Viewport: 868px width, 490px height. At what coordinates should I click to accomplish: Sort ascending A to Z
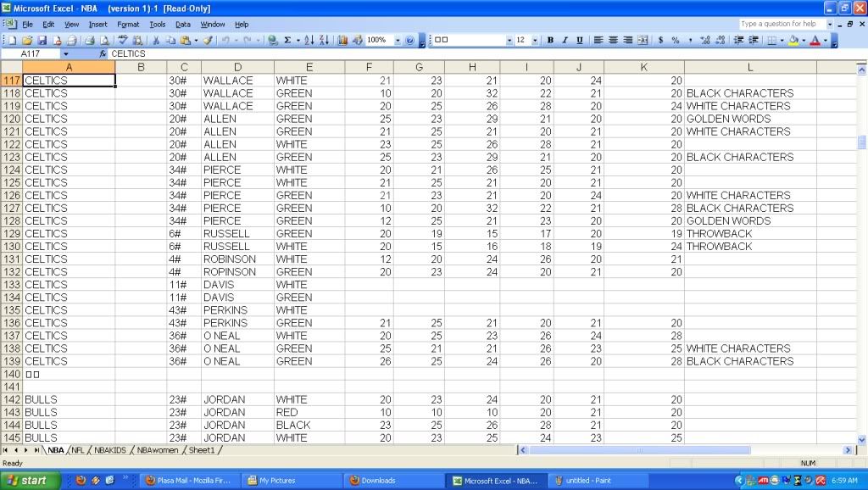tap(309, 40)
